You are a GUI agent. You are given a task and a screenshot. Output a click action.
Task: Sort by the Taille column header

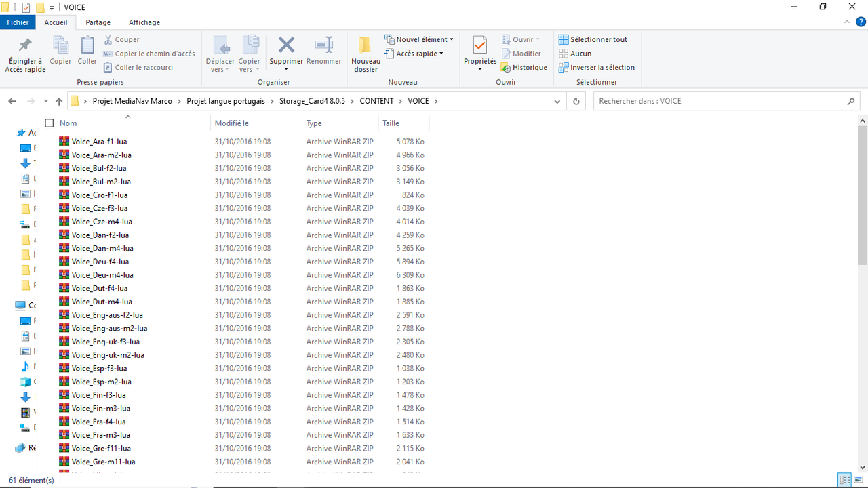click(x=403, y=123)
